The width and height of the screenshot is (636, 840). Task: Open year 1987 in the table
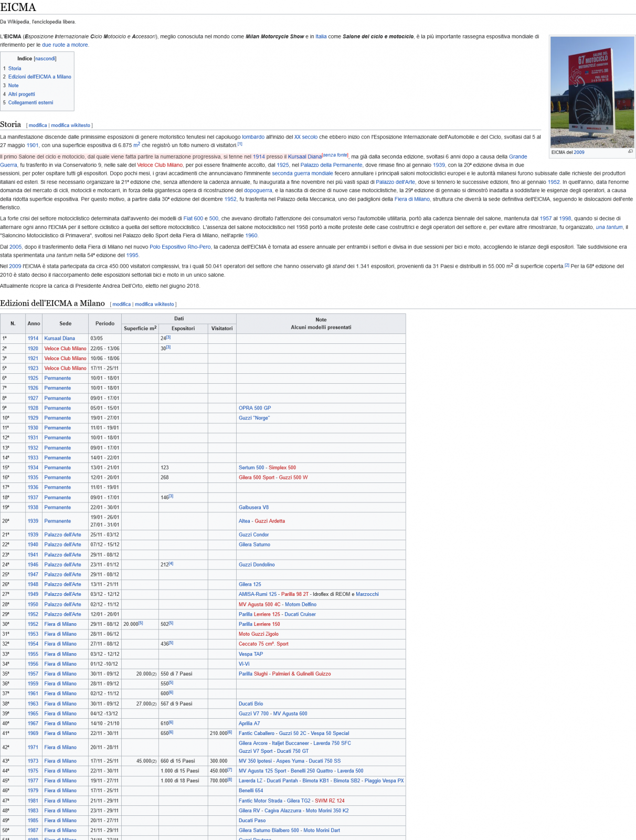(x=33, y=831)
